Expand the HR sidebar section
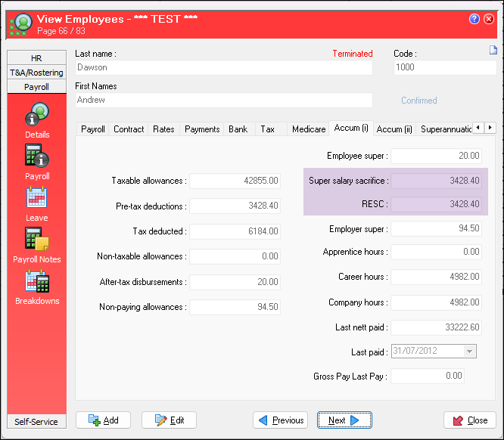 click(36, 58)
